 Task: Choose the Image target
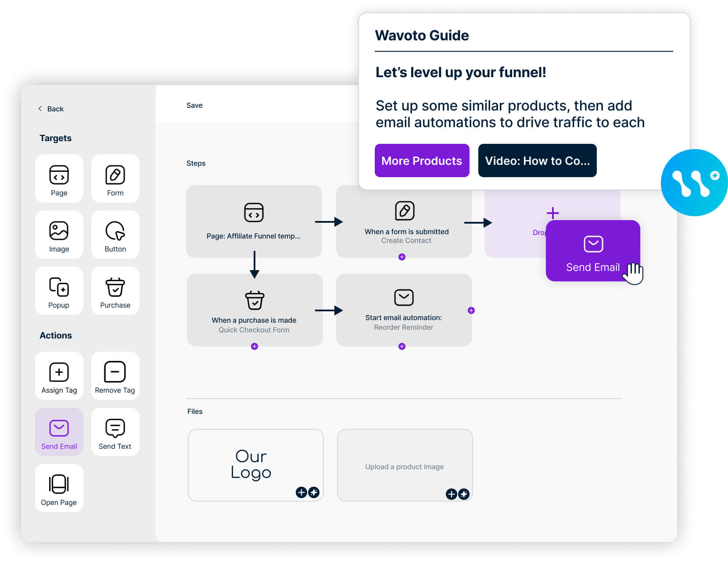(59, 235)
